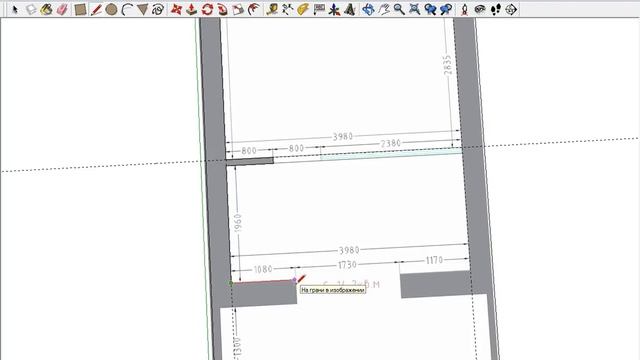Screen dimensions: 640x360
Task: Click the Make Component tool
Action: point(31,9)
